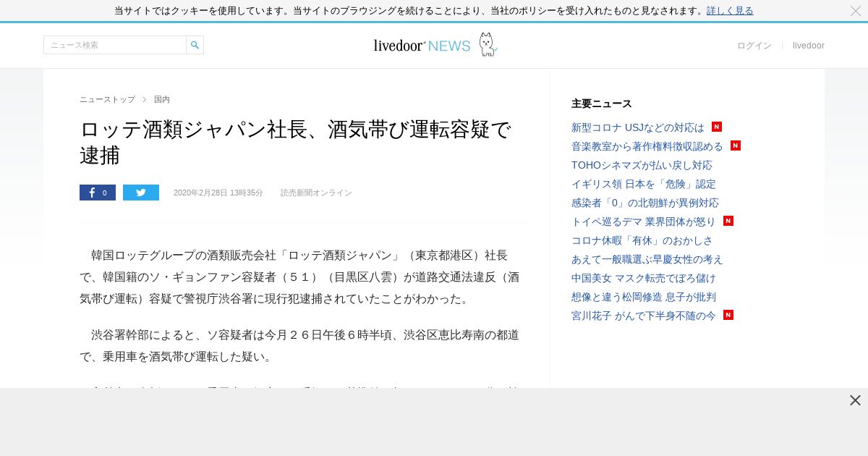Image resolution: width=868 pixels, height=456 pixels.
Task: Open the 国内 breadcrumb category
Action: pyautogui.click(x=162, y=99)
